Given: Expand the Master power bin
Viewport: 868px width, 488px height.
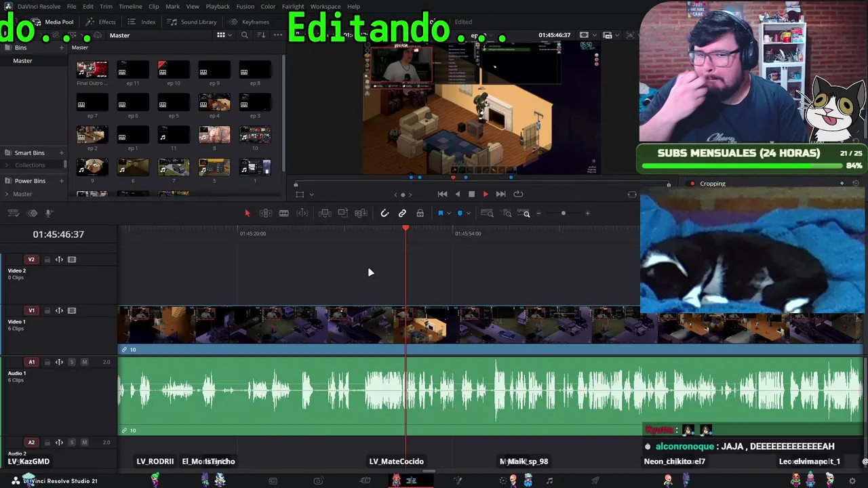Looking at the screenshot, I should click(8, 195).
